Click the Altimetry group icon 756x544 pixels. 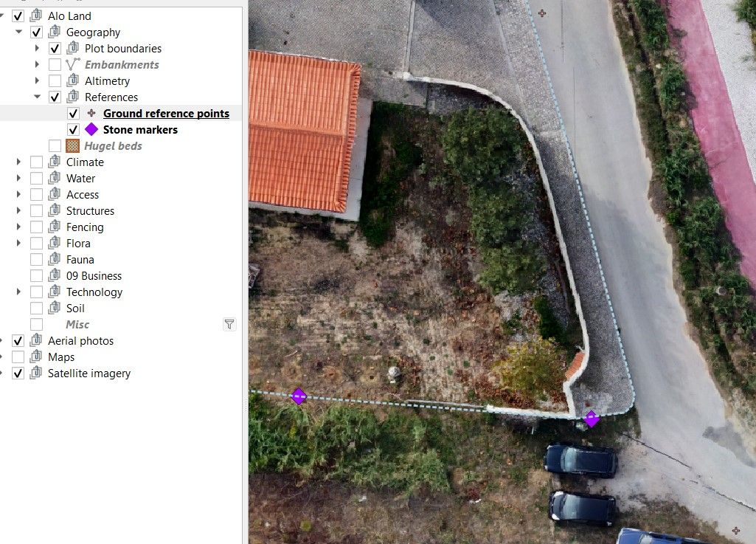(73, 80)
